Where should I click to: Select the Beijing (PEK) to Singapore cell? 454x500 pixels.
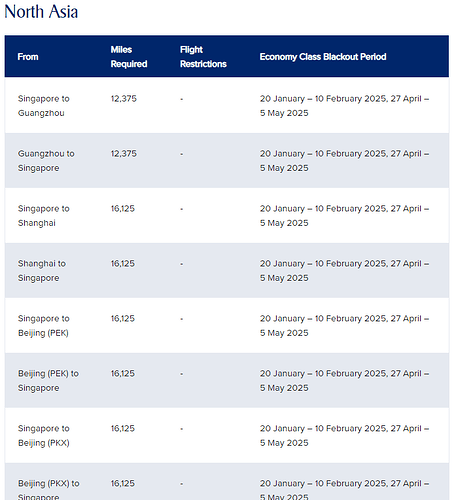[x=48, y=381]
